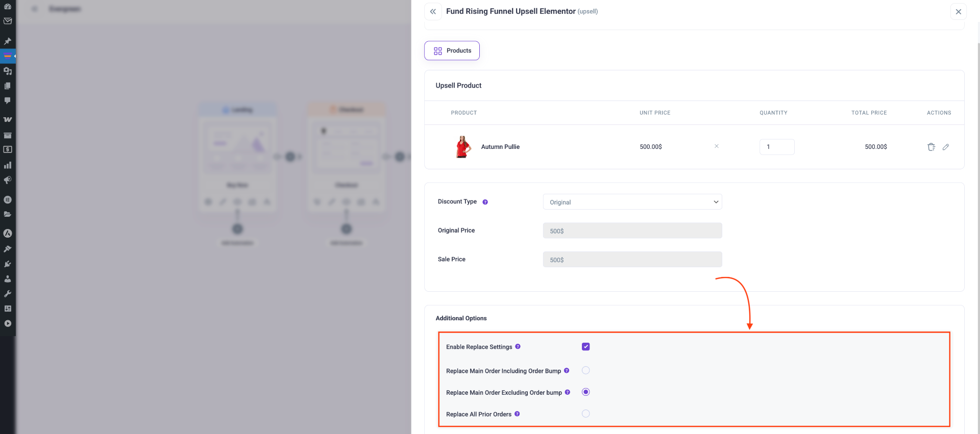Open Tools wrench sidebar icon
This screenshot has height=434, width=980.
click(x=8, y=294)
